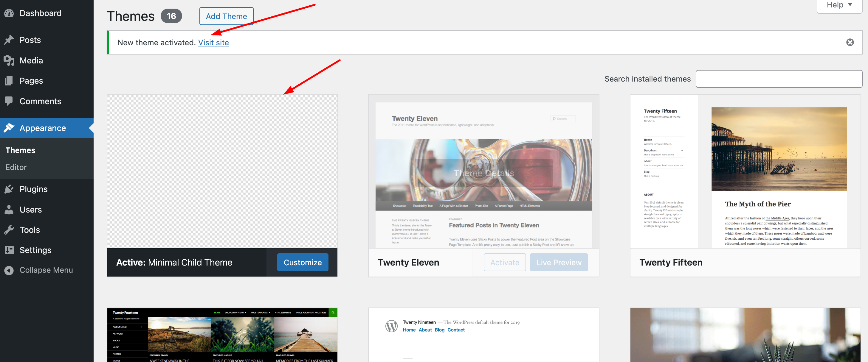This screenshot has width=868, height=362.
Task: Click the Media icon in sidebar
Action: pyautogui.click(x=9, y=60)
